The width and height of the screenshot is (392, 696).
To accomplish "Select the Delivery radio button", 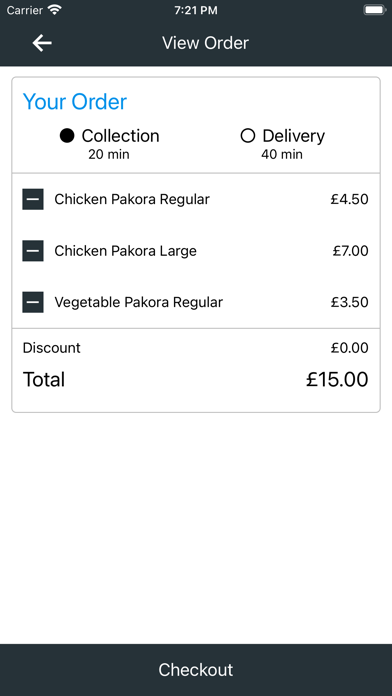I will (x=248, y=136).
